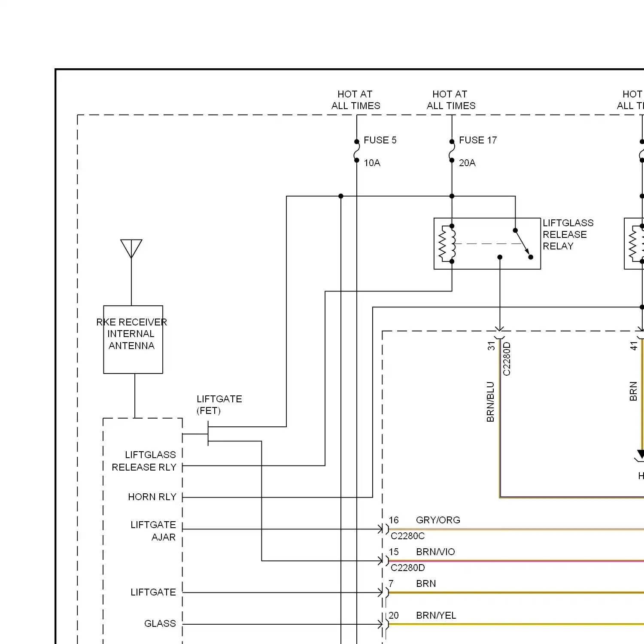Click the Fuse 17 fuse symbol
Screen dimensions: 644x644
pyautogui.click(x=452, y=151)
